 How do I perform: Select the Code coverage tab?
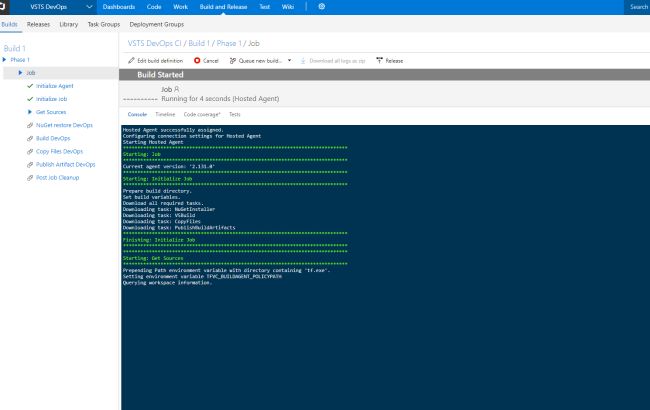coord(202,114)
